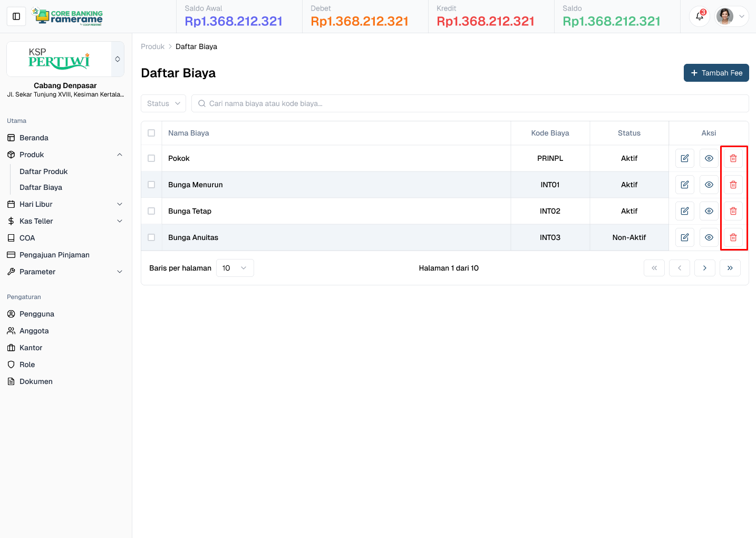Click the sidebar collapse icon top left
Viewport: 756px width, 538px height.
point(16,16)
